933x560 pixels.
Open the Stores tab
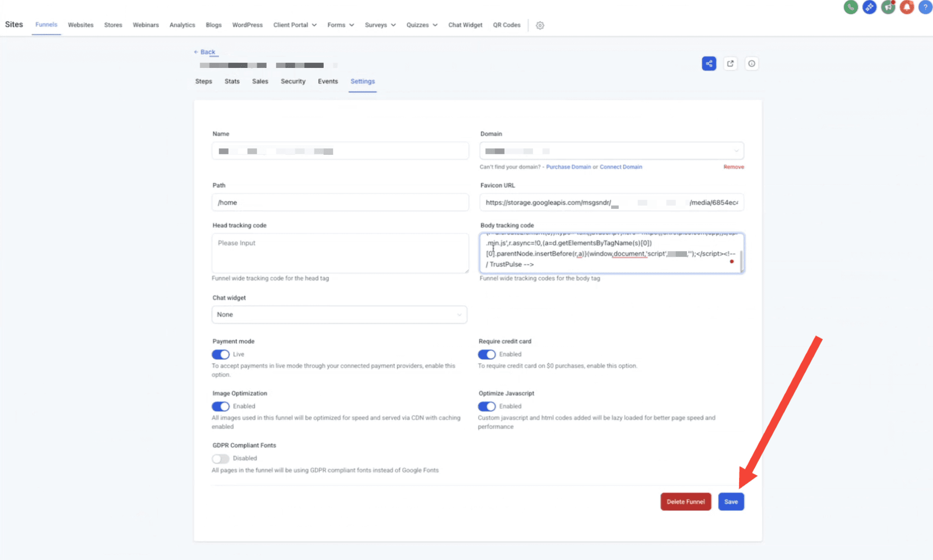coord(113,25)
